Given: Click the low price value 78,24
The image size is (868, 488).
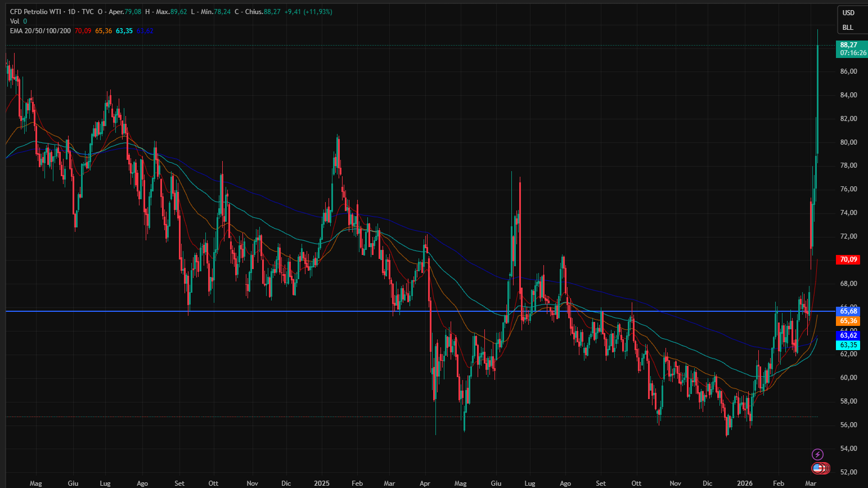Looking at the screenshot, I should pyautogui.click(x=222, y=12).
